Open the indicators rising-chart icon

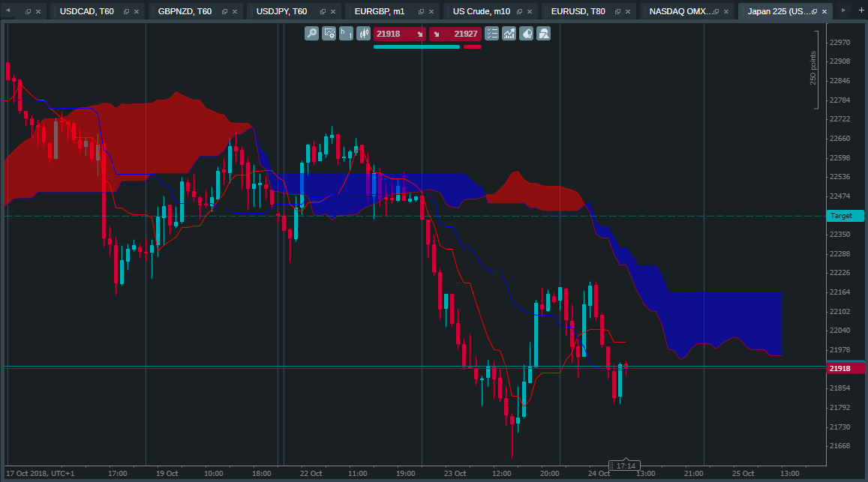coord(509,34)
